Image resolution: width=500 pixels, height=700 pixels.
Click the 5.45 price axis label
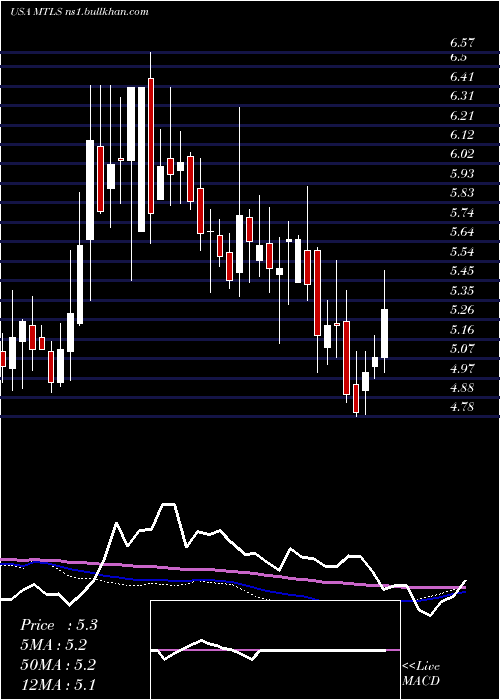point(462,271)
